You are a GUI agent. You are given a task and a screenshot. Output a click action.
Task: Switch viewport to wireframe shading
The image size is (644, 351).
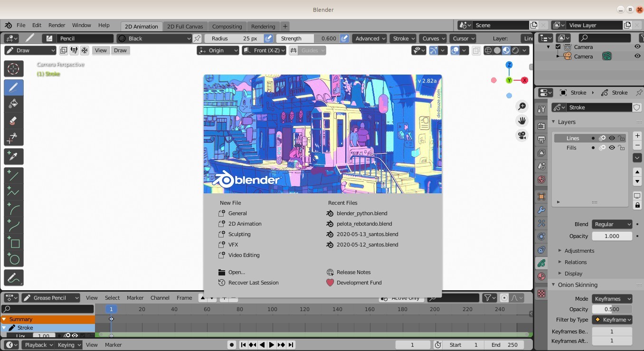(488, 50)
